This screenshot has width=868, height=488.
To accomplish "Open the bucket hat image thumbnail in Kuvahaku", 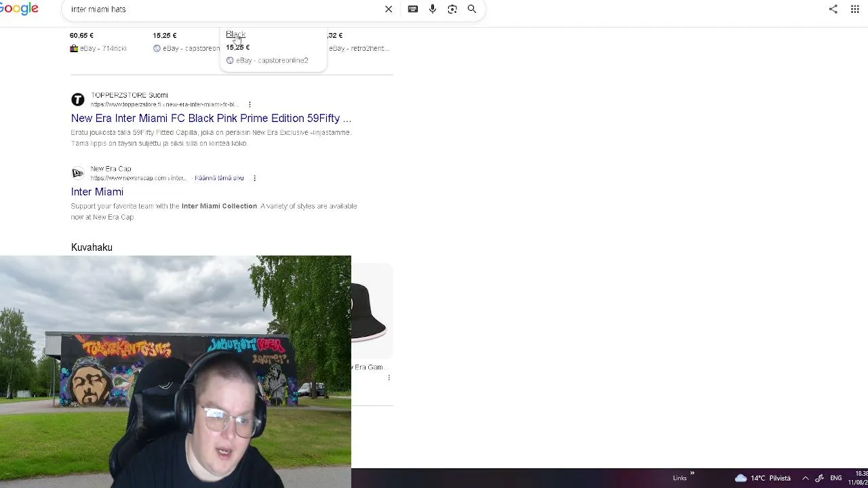I will [x=370, y=312].
